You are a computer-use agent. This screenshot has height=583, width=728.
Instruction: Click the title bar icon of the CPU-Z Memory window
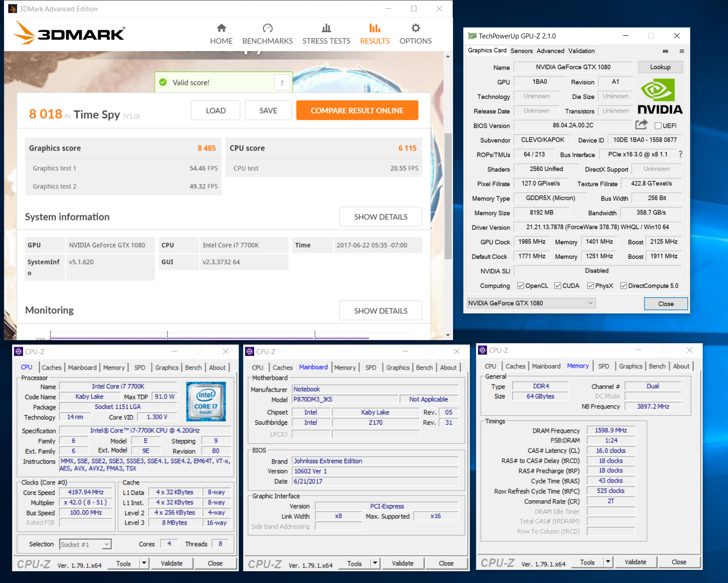pyautogui.click(x=482, y=350)
